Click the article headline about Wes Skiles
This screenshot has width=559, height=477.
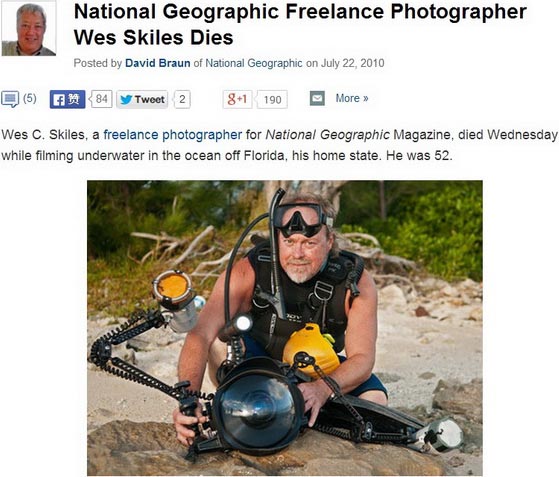point(300,24)
